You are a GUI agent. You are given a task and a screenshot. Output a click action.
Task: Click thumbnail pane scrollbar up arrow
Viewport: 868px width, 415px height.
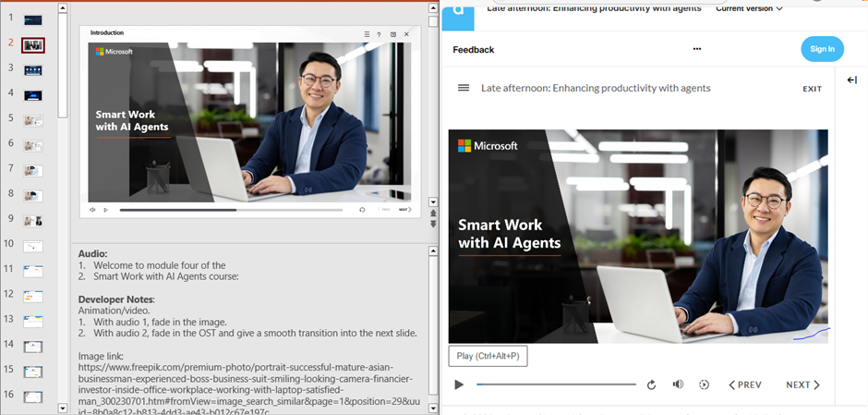[x=63, y=8]
